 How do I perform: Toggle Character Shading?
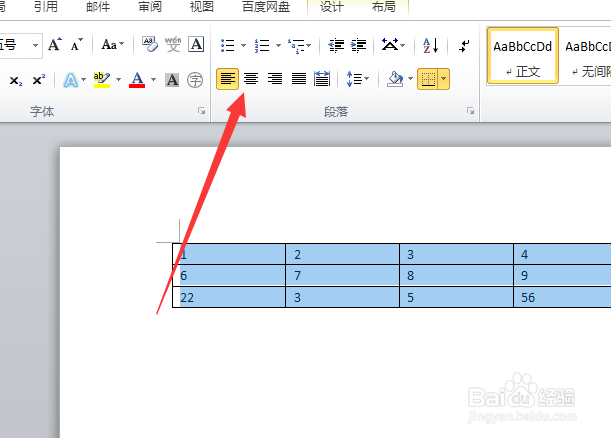[172, 80]
